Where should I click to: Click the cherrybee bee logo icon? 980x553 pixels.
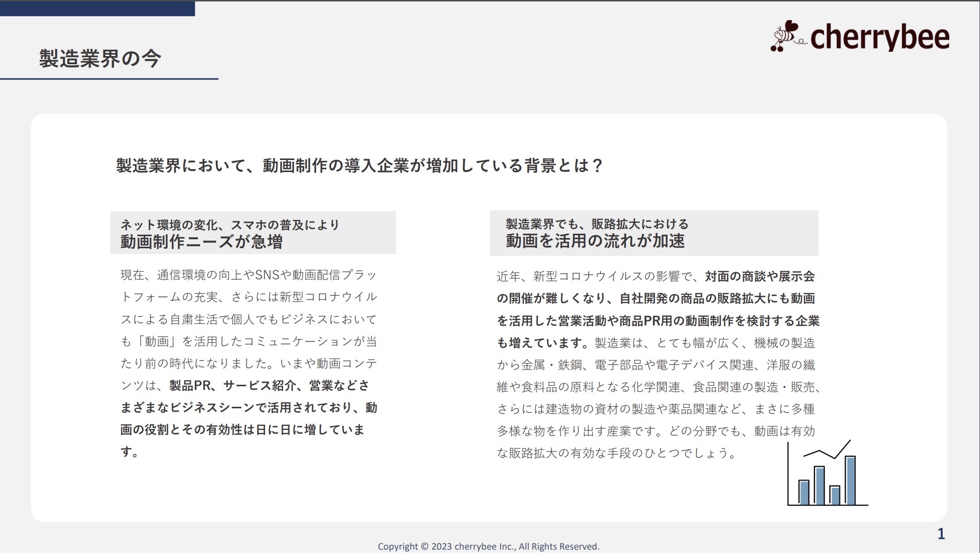click(x=785, y=36)
